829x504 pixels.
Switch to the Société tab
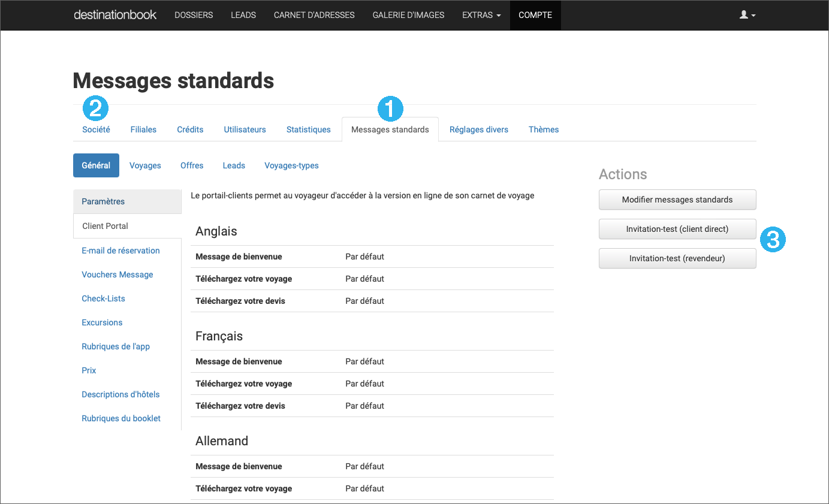pyautogui.click(x=96, y=129)
